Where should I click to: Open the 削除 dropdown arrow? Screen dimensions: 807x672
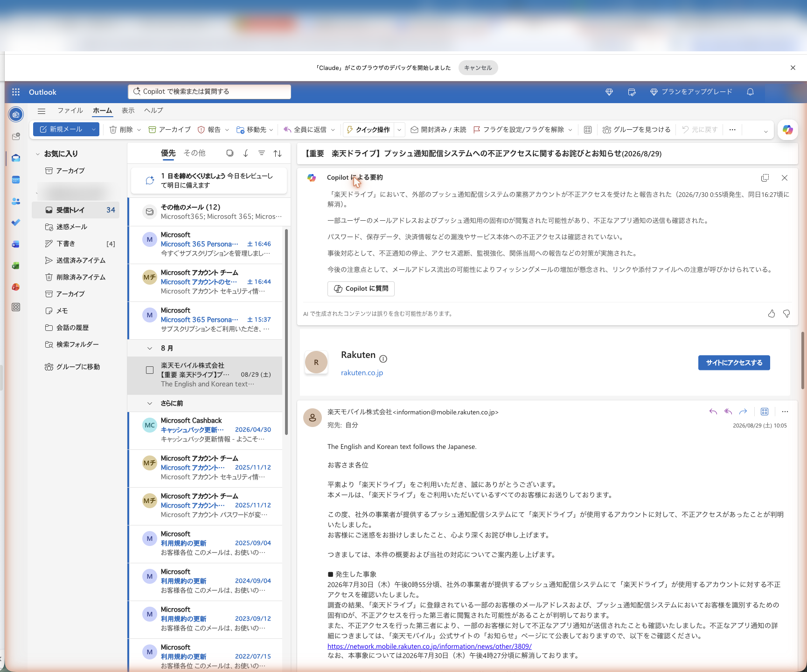click(139, 130)
